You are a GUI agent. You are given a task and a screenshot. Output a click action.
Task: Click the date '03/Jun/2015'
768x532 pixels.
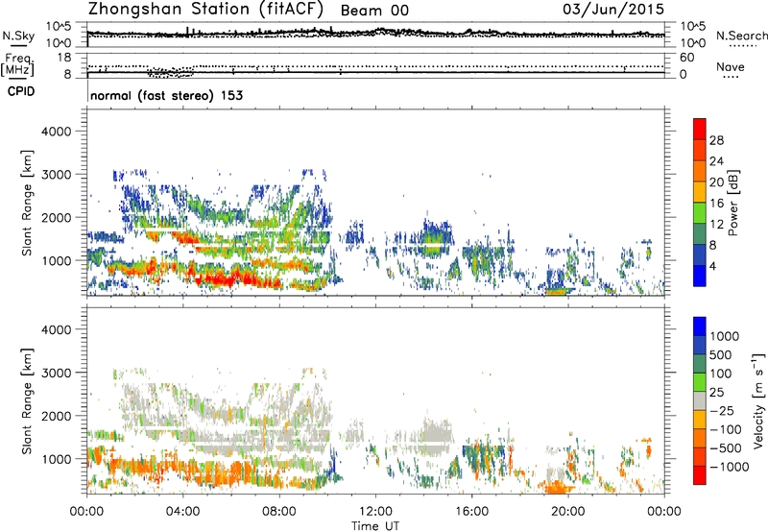tap(613, 10)
